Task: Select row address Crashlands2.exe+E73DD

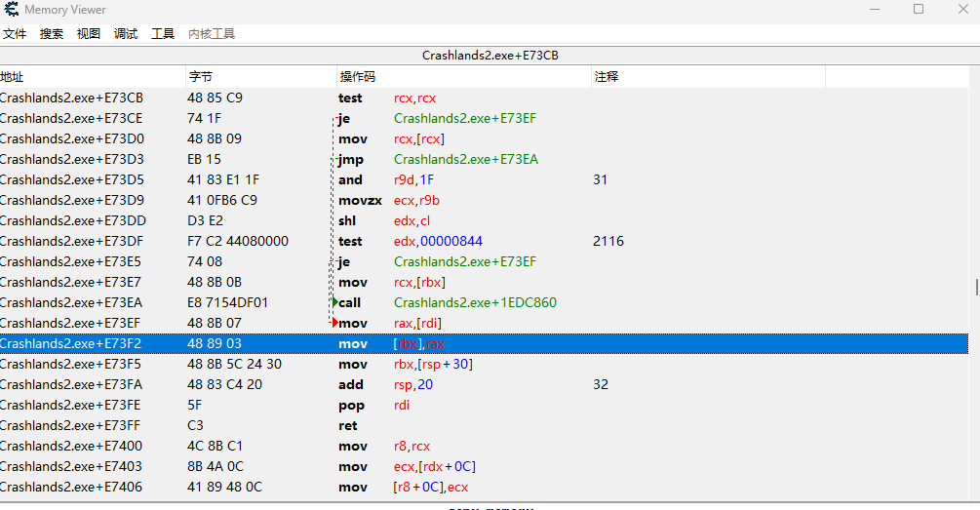Action: pyautogui.click(x=73, y=220)
